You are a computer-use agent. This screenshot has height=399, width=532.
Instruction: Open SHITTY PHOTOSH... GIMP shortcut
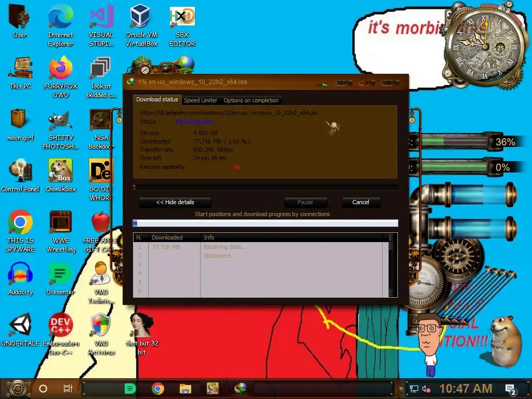(x=61, y=129)
